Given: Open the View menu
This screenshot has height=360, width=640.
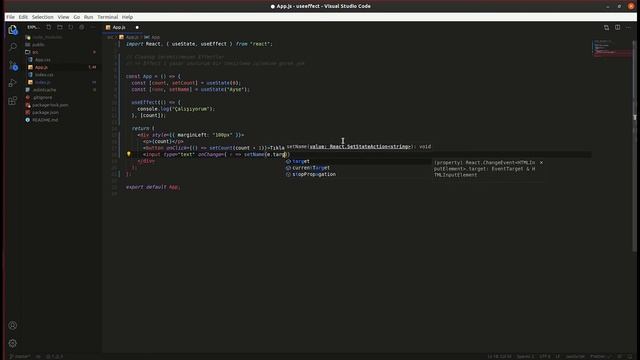Looking at the screenshot, I should point(63,17).
